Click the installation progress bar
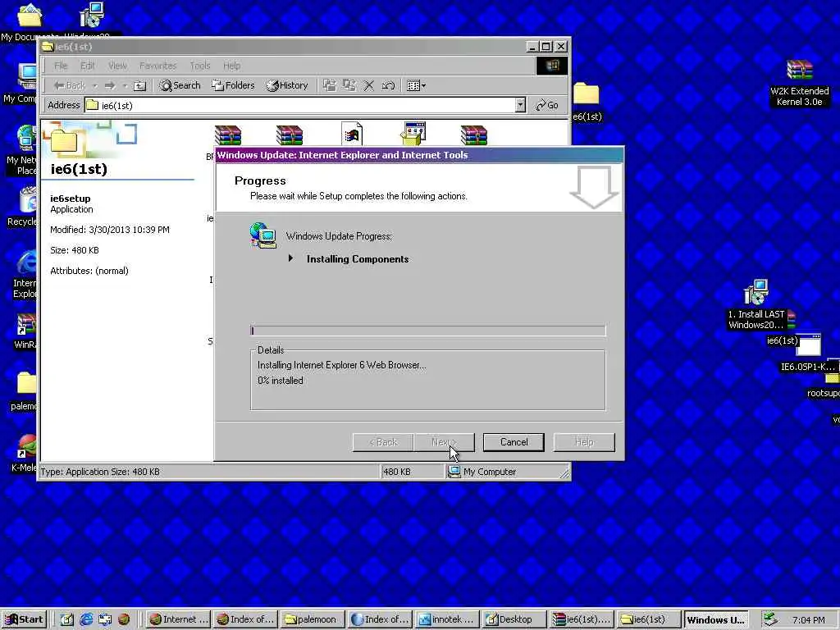Image resolution: width=840 pixels, height=630 pixels. point(428,331)
